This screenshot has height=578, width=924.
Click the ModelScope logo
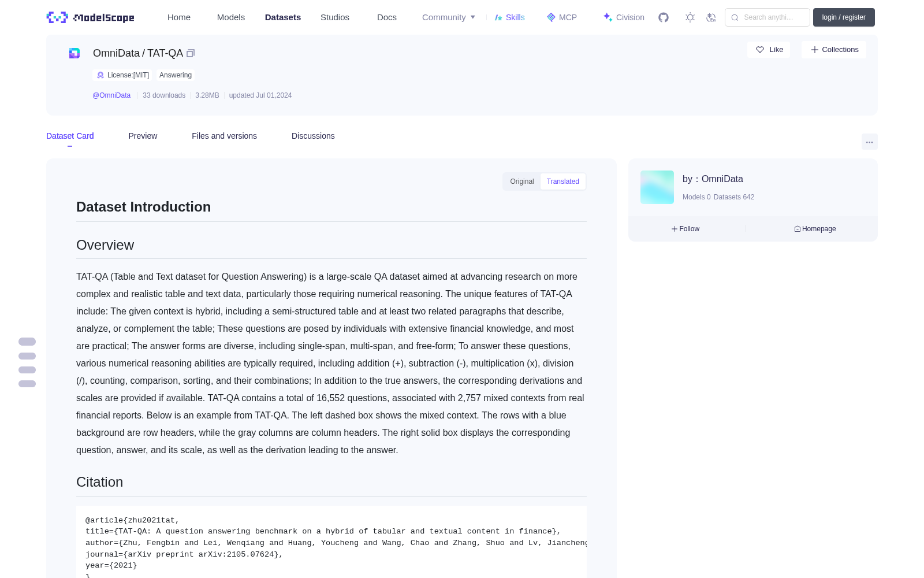tap(91, 17)
